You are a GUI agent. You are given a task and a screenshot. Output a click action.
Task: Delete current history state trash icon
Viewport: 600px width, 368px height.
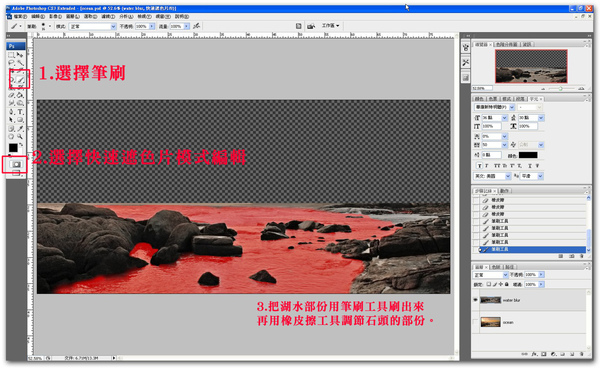tap(582, 256)
